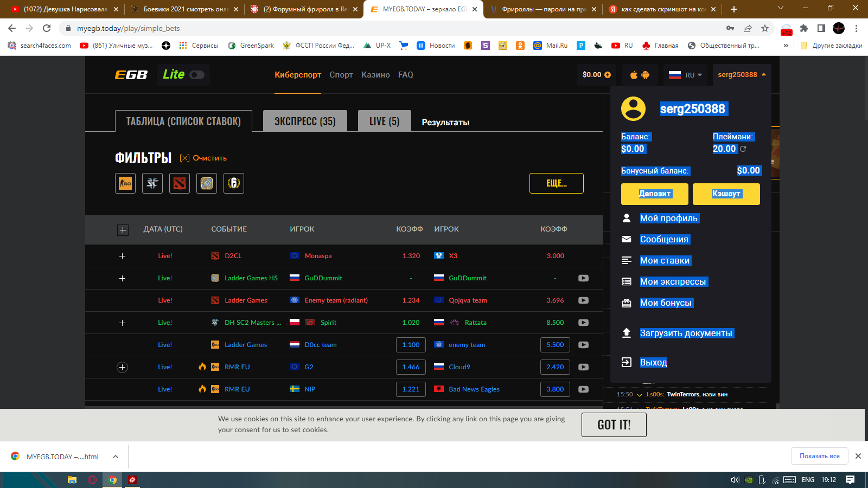Show more game filters with ЕЩЕ...
This screenshot has height=488, width=868.
[x=557, y=183]
